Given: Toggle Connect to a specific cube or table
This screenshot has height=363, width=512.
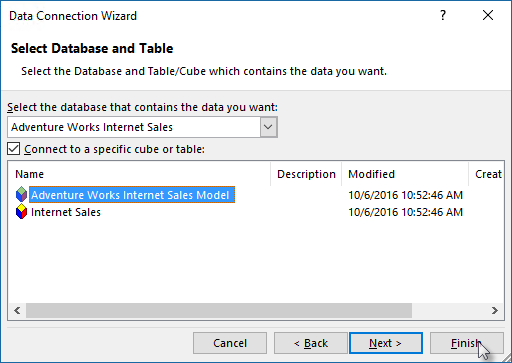Looking at the screenshot, I should coord(14,149).
